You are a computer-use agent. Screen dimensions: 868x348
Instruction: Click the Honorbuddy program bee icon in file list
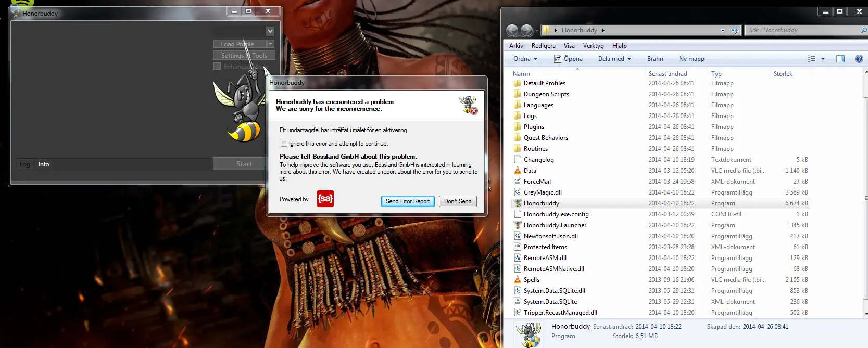pyautogui.click(x=518, y=203)
